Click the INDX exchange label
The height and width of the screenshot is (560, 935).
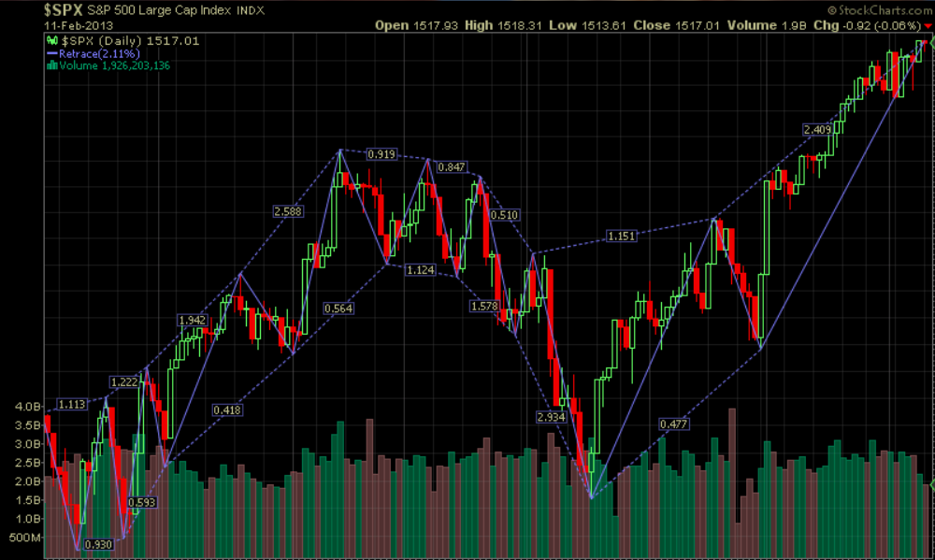coord(251,10)
